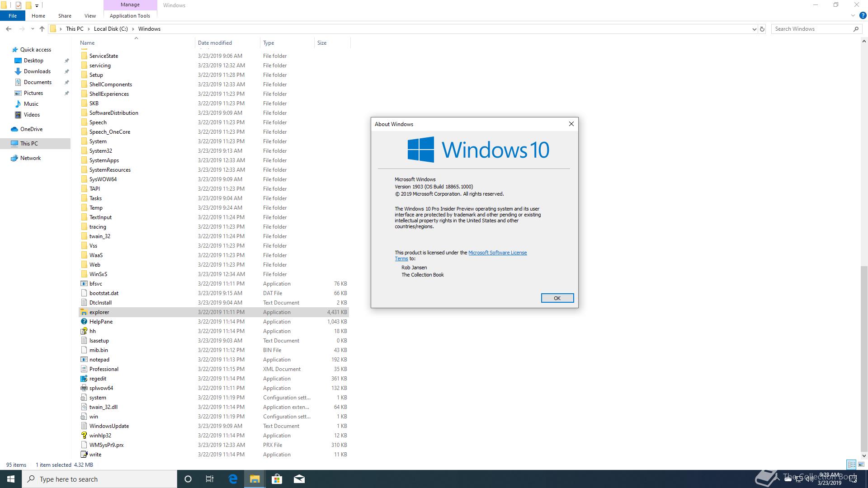Open Microsoft Store from taskbar
The width and height of the screenshot is (868, 488).
277,479
